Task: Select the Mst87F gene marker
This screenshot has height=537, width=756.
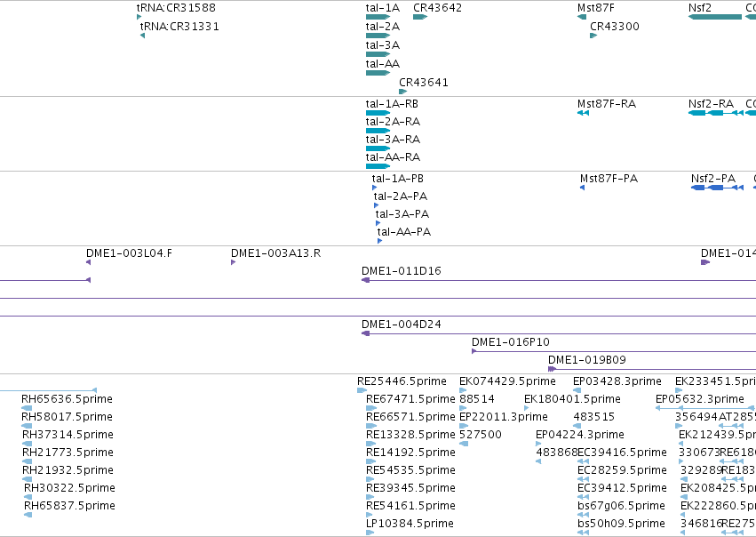Action: click(x=582, y=17)
